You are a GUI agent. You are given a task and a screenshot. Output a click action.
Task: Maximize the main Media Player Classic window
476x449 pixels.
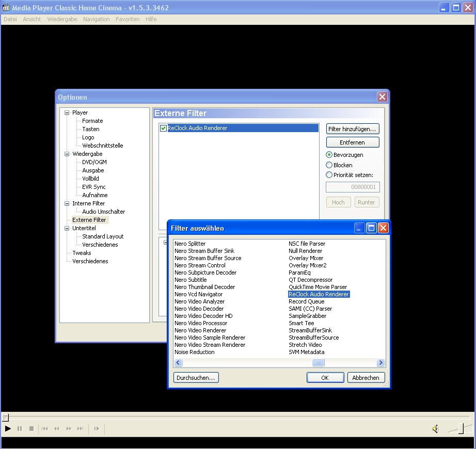click(456, 8)
